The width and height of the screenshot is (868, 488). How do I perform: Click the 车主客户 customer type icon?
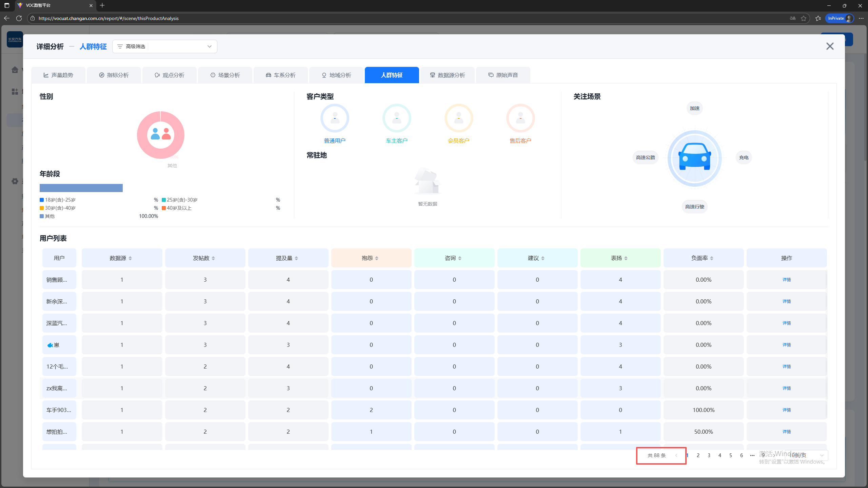pyautogui.click(x=397, y=118)
